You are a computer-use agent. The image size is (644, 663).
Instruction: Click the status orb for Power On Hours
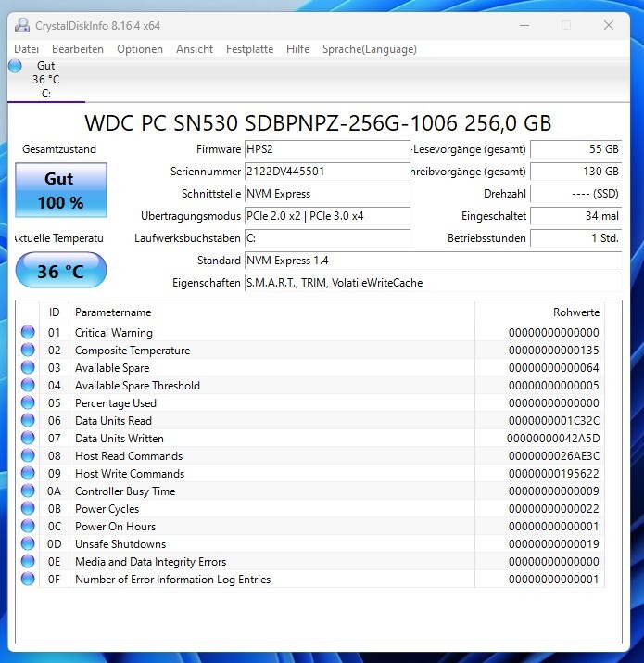tap(28, 527)
